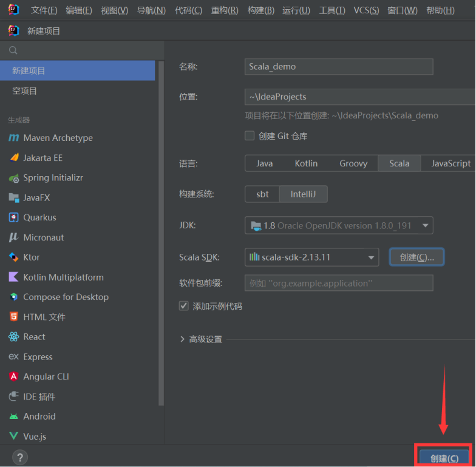Image resolution: width=476 pixels, height=467 pixels.
Task: Select the Android generator
Action: (78, 417)
